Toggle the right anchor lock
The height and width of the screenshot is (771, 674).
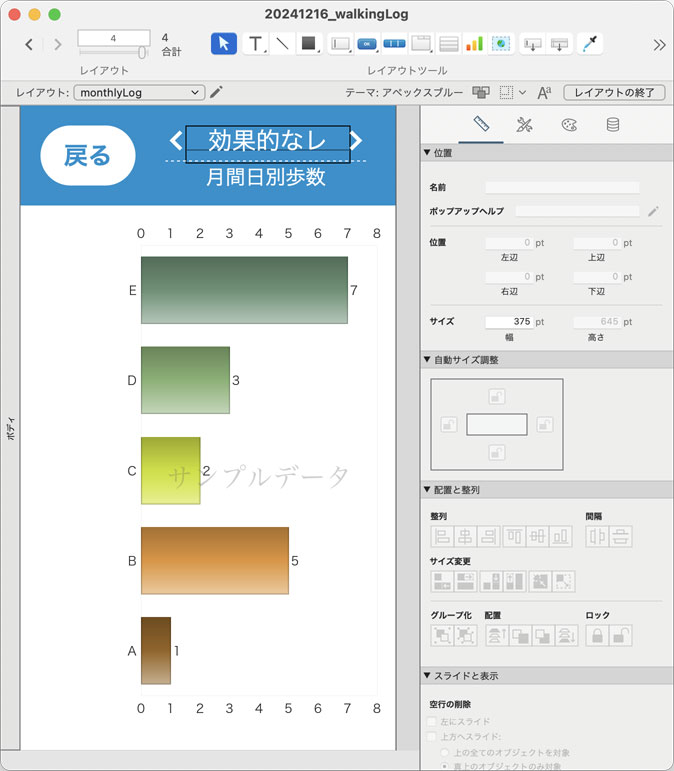(545, 424)
